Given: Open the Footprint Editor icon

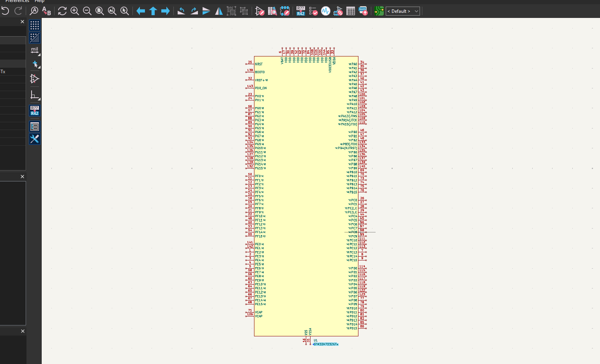Looking at the screenshot, I should click(x=285, y=11).
